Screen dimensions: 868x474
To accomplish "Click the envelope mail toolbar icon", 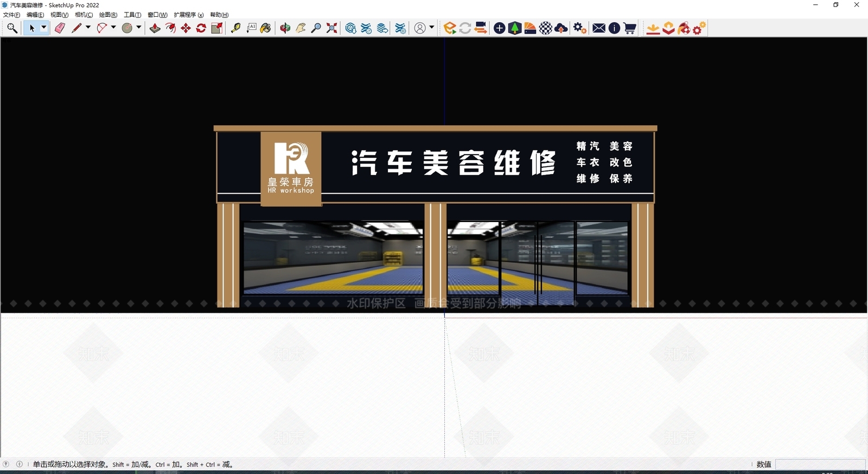I will (599, 28).
